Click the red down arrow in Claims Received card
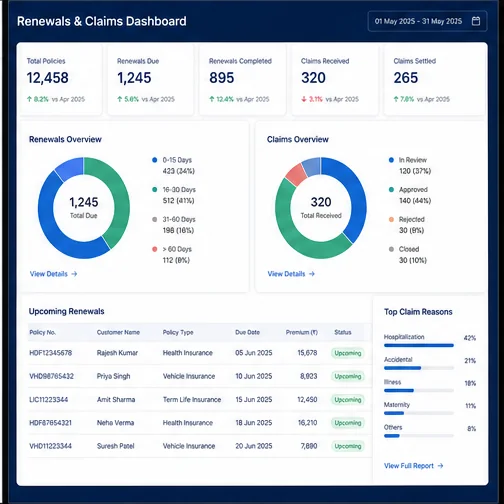Screen dimensions: 504x504 (x=304, y=99)
